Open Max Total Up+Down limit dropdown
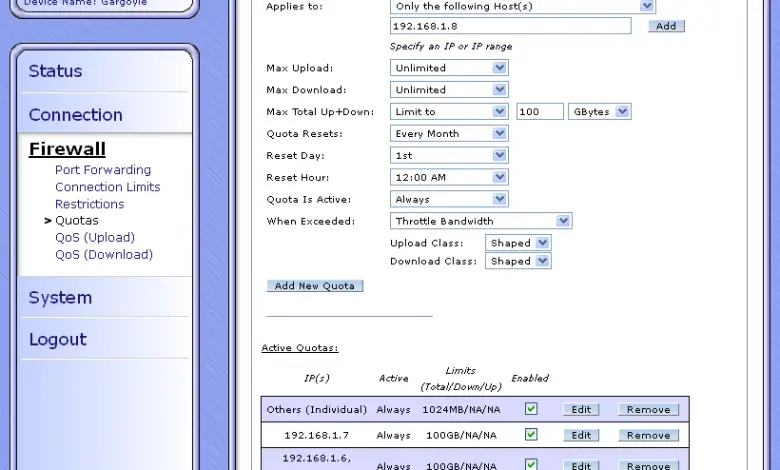 click(449, 112)
